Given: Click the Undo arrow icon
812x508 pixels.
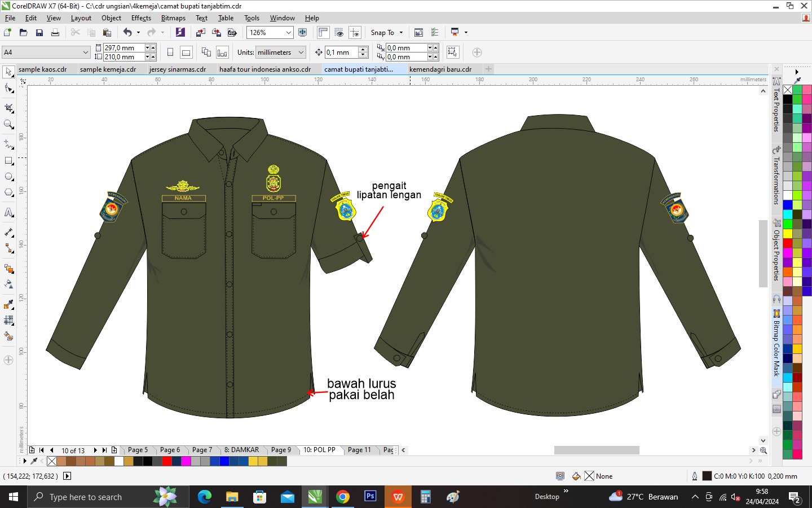Looking at the screenshot, I should click(x=127, y=33).
